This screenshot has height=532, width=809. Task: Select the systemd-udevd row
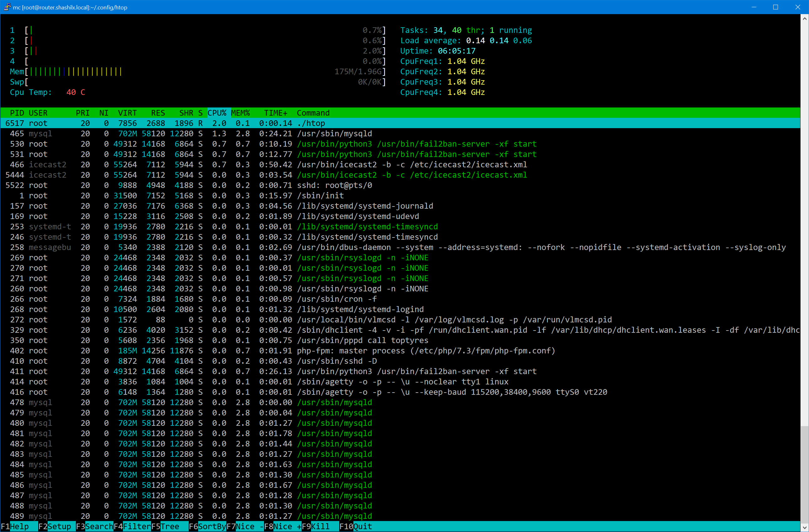(400, 216)
